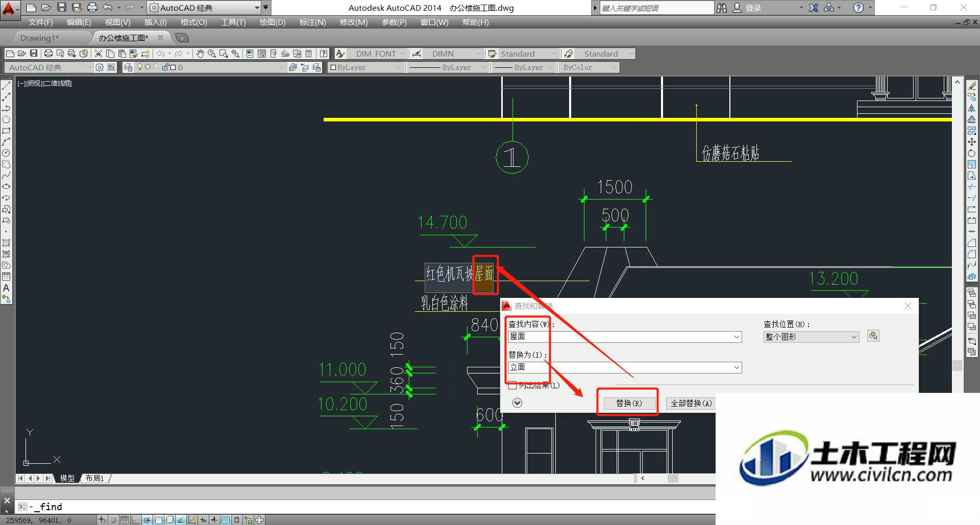Screen dimensions: 980x525
Task: Open the QuickCalc calculator icon
Action: point(308,54)
